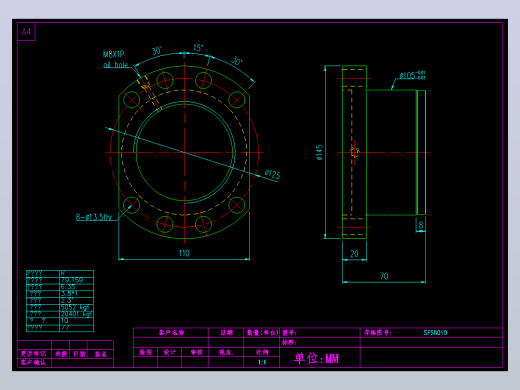This screenshot has height=390, width=520.
Task: Select the 设计 title block cell
Action: point(169,352)
